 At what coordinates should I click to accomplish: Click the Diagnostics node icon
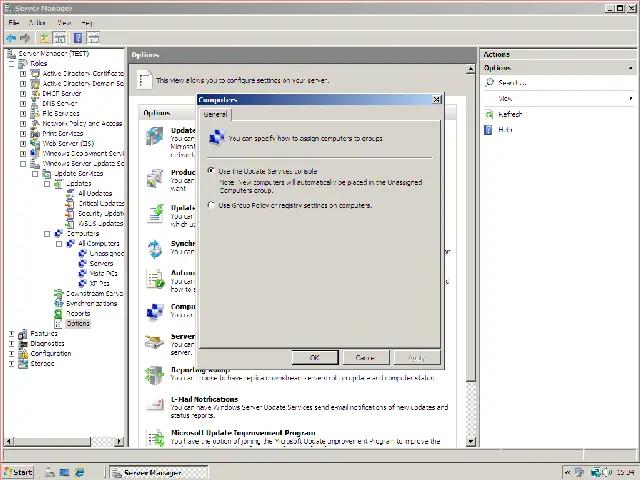coord(23,343)
